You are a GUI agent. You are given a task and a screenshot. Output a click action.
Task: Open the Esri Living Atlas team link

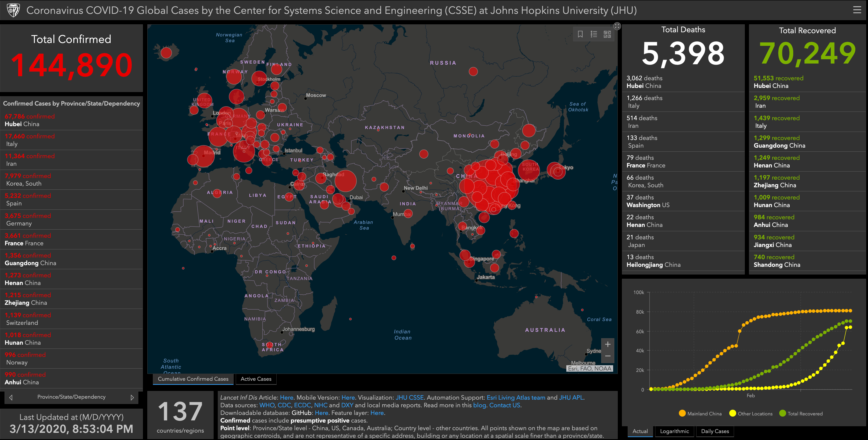516,397
